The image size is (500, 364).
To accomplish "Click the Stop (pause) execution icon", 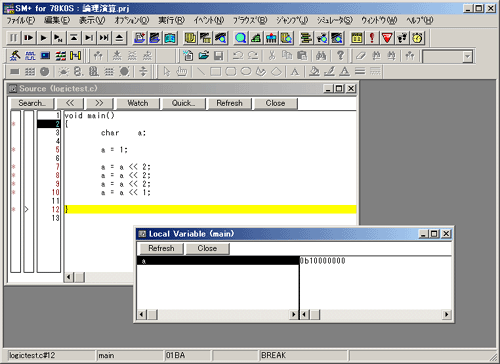I will (x=13, y=38).
